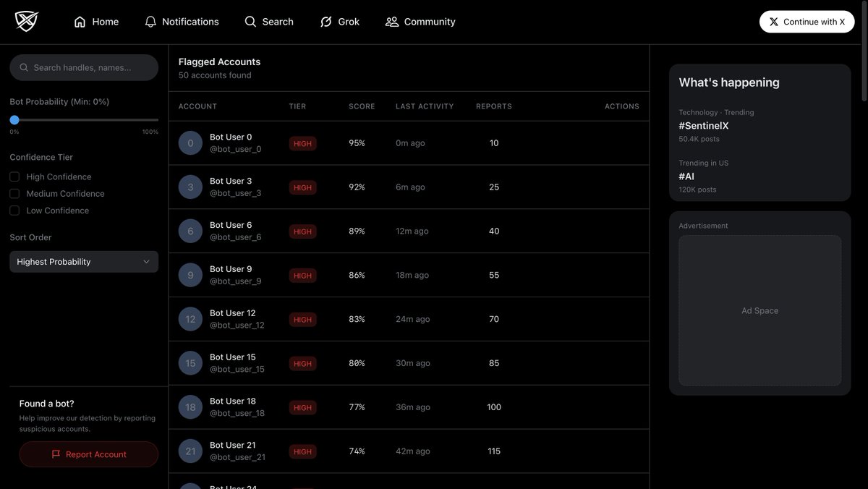Click avatar of Bot User 6
Screen dimensions: 868x489
pyautogui.click(x=190, y=231)
